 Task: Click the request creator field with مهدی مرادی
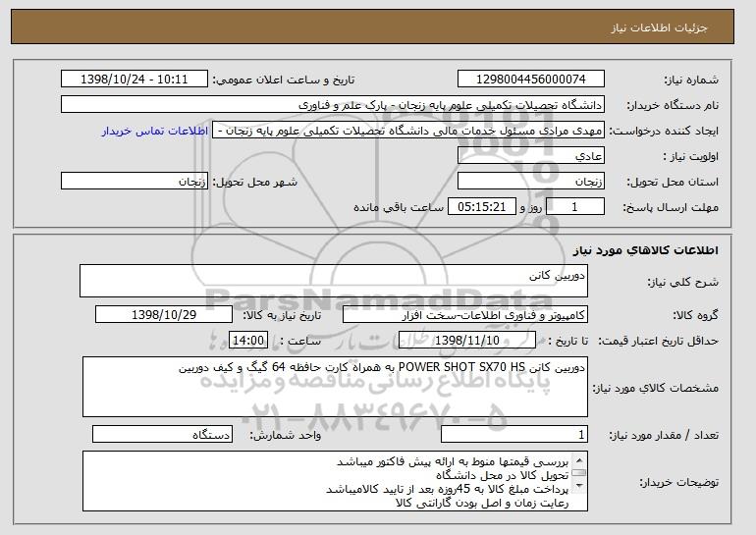click(x=408, y=131)
